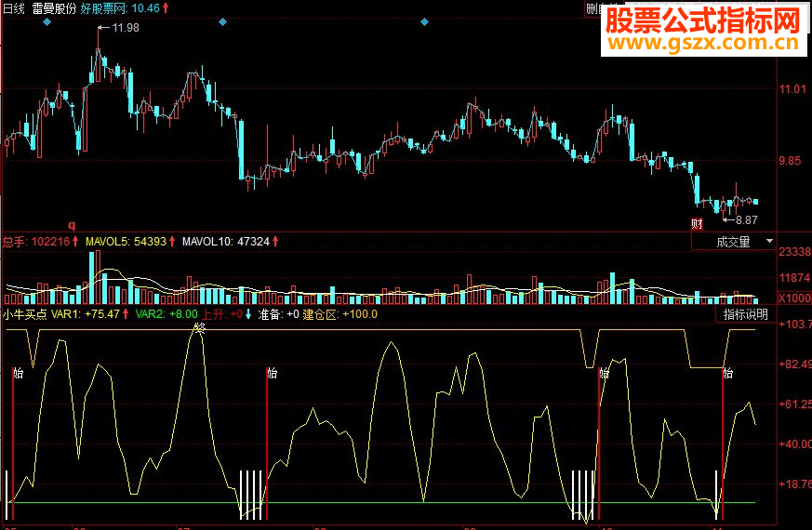
Task: Click the 11.98 high price label
Action: [126, 28]
